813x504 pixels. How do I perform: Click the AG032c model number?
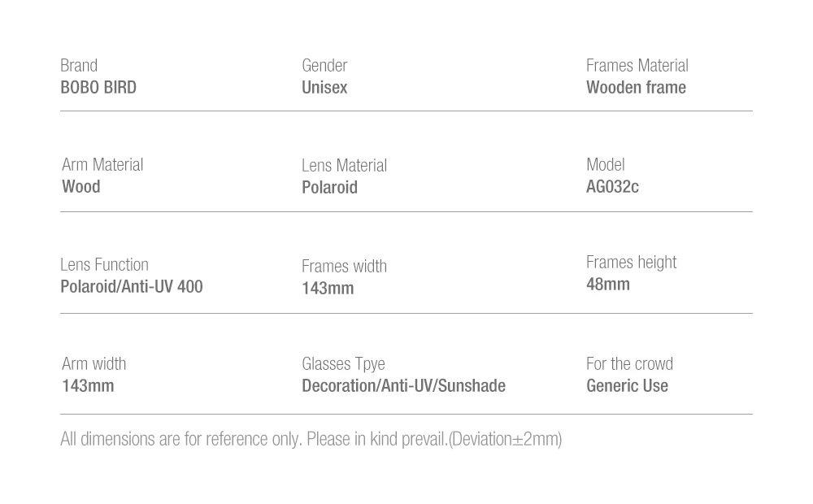tap(612, 186)
